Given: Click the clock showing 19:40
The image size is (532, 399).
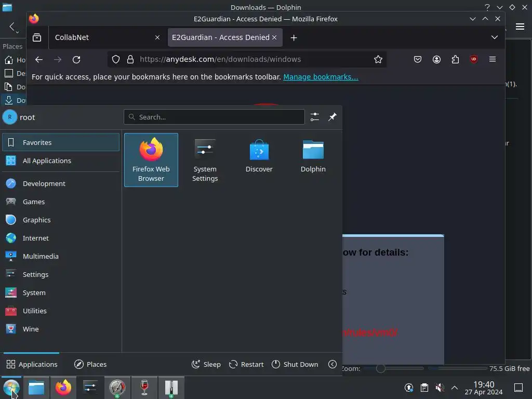Looking at the screenshot, I should [x=484, y=388].
